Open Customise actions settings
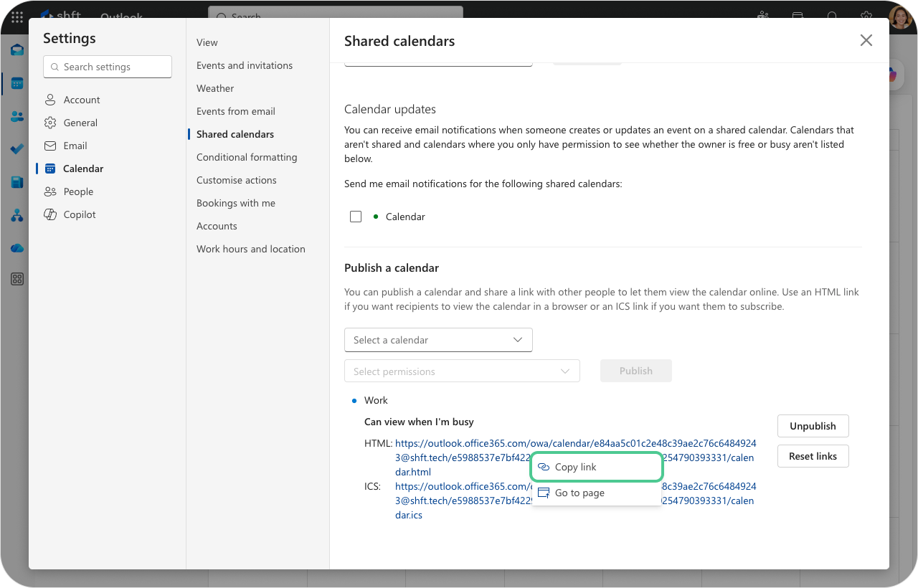 point(237,180)
